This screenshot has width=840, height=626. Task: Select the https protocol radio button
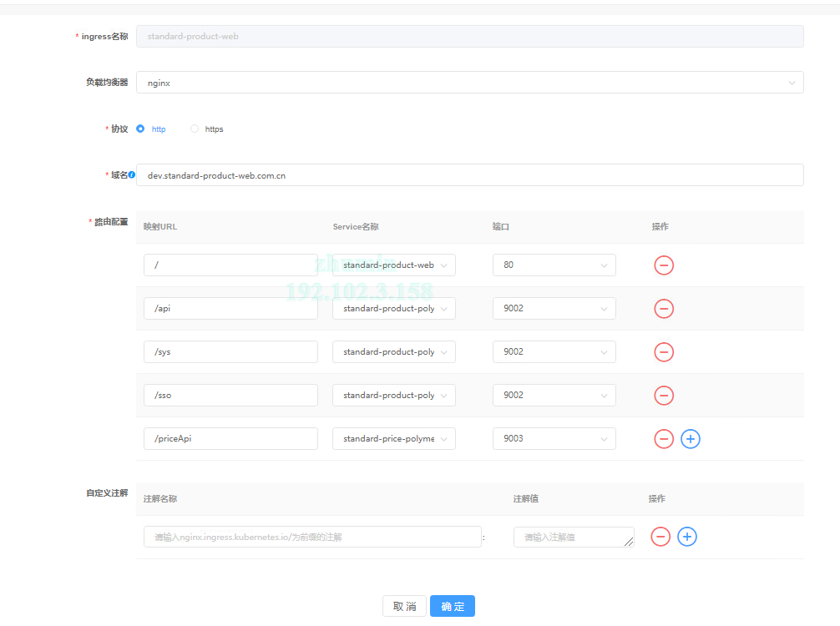195,129
